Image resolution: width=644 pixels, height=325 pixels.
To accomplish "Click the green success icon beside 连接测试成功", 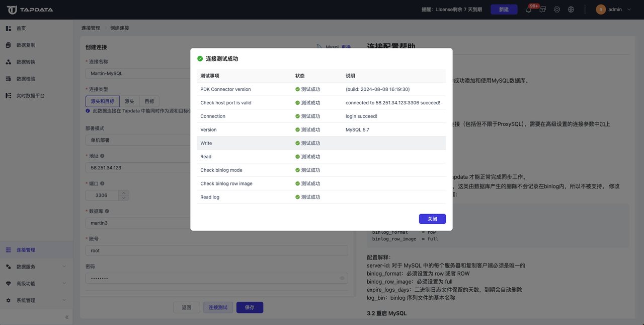I will pos(200,58).
